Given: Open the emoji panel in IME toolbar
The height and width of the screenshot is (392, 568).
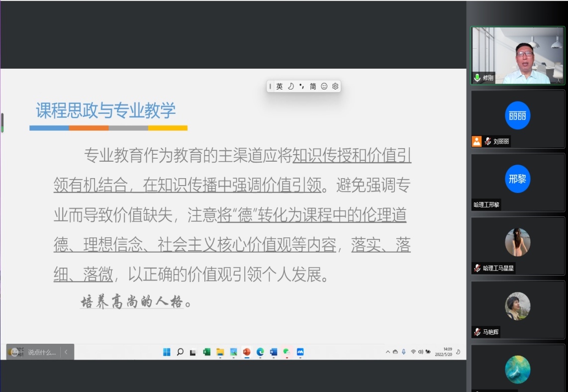Looking at the screenshot, I should tap(324, 86).
